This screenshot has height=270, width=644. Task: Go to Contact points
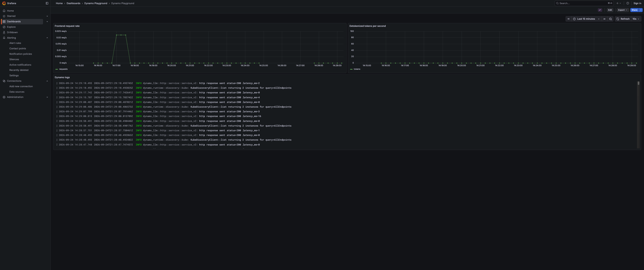17,49
